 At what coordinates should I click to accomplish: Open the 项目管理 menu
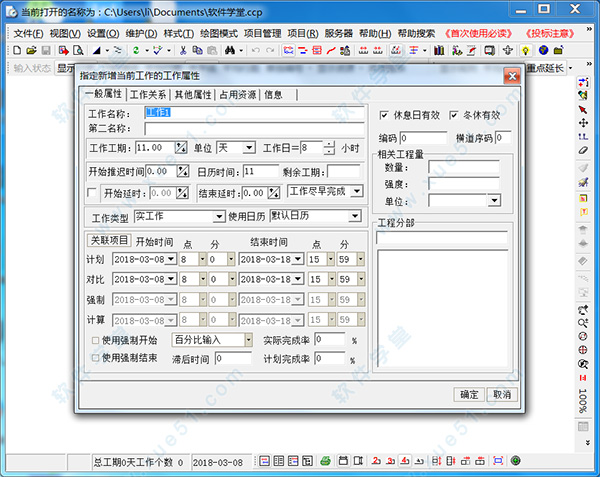(x=263, y=33)
